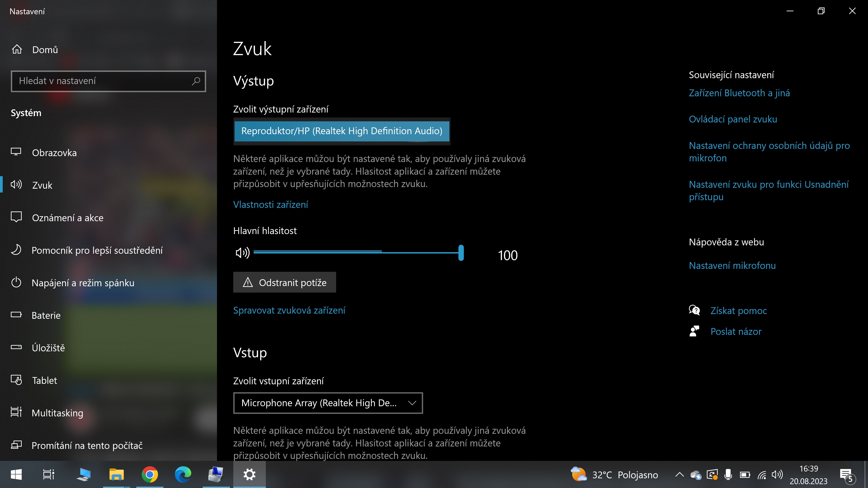Click the search magnifier icon in settings
The image size is (868, 488).
click(x=196, y=81)
